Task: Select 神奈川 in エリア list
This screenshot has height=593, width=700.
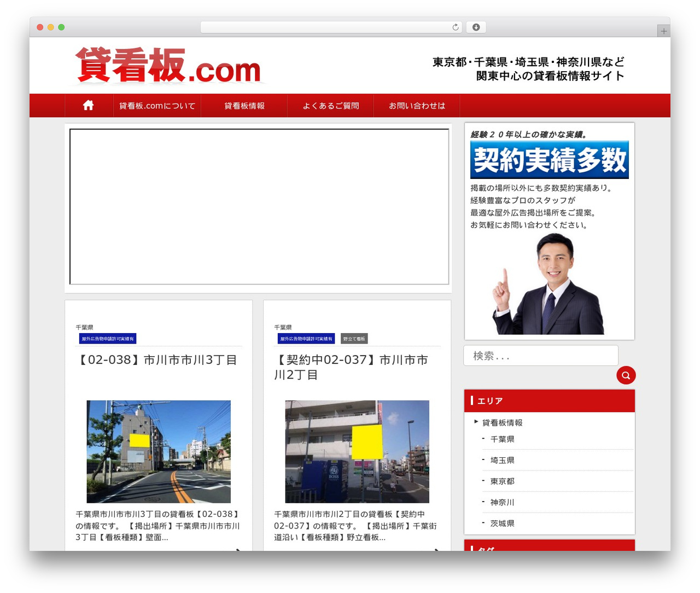Action: [502, 502]
